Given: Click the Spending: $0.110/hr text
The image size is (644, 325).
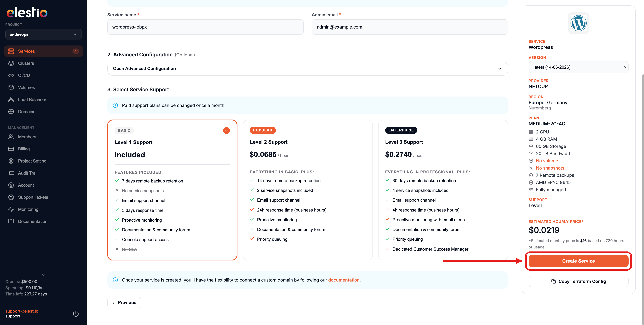Looking at the screenshot, I should click(x=24, y=288).
